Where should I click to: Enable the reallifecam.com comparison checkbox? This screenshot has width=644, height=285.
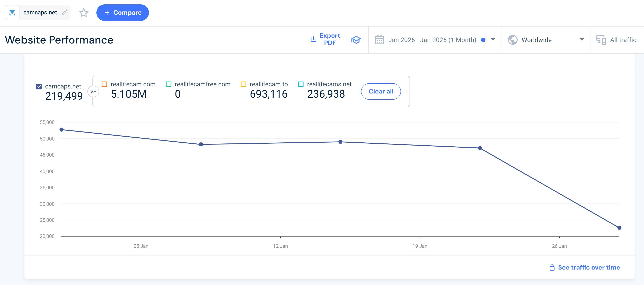[x=105, y=84]
